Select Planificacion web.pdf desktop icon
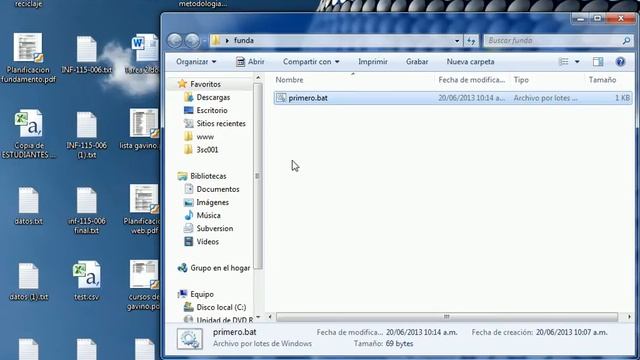This screenshot has width=640, height=360. point(144,209)
